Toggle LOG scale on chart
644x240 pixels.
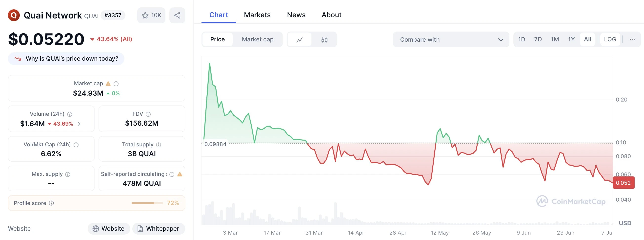tap(610, 39)
